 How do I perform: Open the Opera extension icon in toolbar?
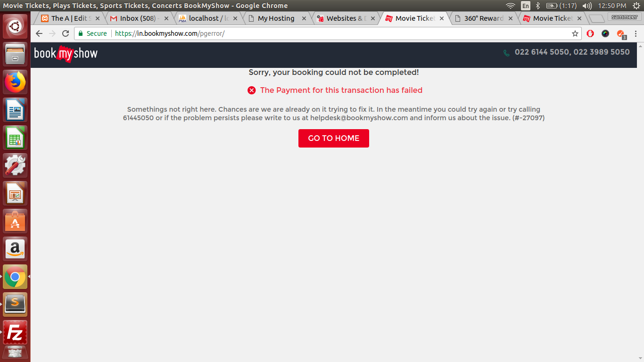coord(590,33)
